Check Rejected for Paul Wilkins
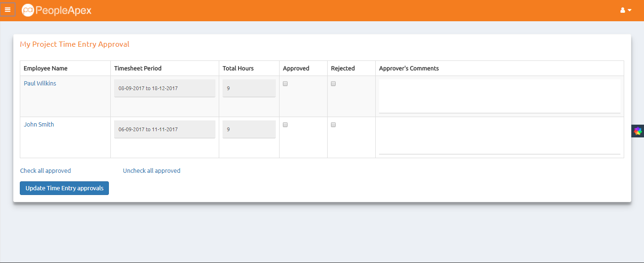This screenshot has height=263, width=644. [333, 84]
